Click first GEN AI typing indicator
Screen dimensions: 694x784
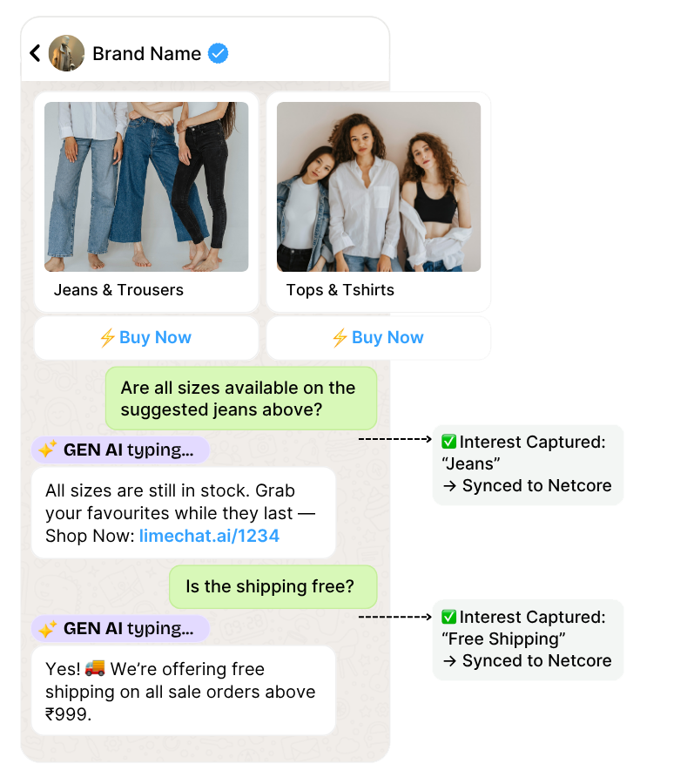(120, 450)
